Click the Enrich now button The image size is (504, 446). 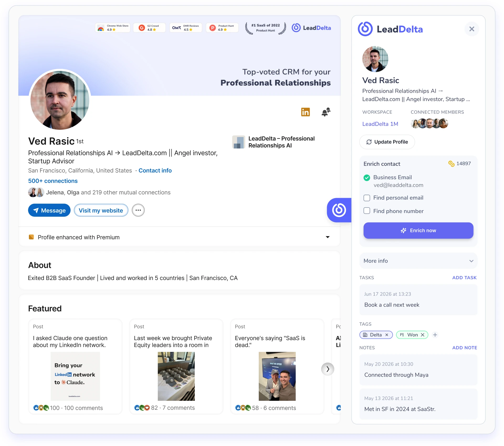(418, 230)
